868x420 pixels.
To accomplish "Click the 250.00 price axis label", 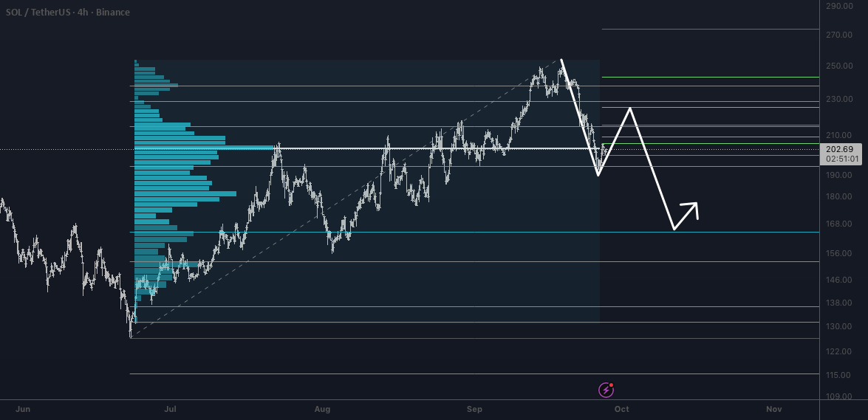I will point(839,66).
